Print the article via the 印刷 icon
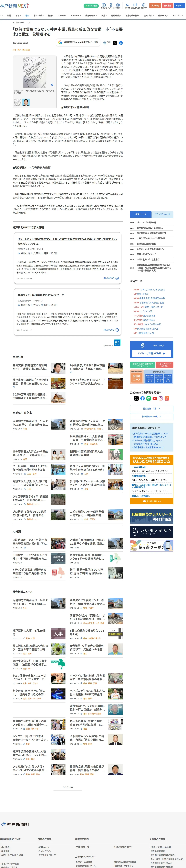This screenshot has height=868, width=186. pos(107,43)
